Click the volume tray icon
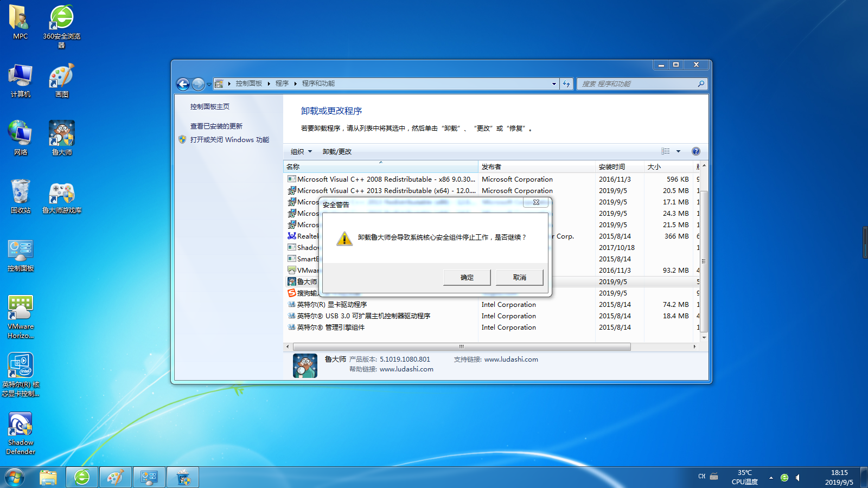This screenshot has width=868, height=488. click(798, 478)
